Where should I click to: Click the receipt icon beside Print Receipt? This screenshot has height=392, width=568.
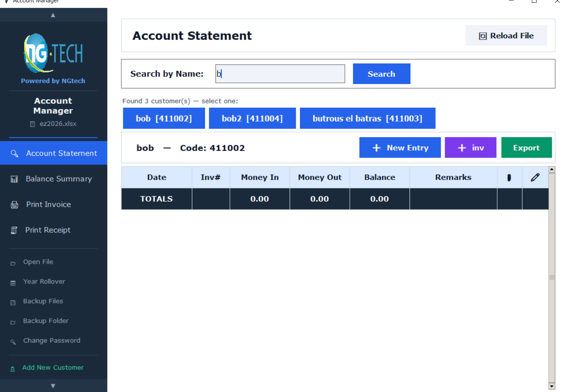14,230
